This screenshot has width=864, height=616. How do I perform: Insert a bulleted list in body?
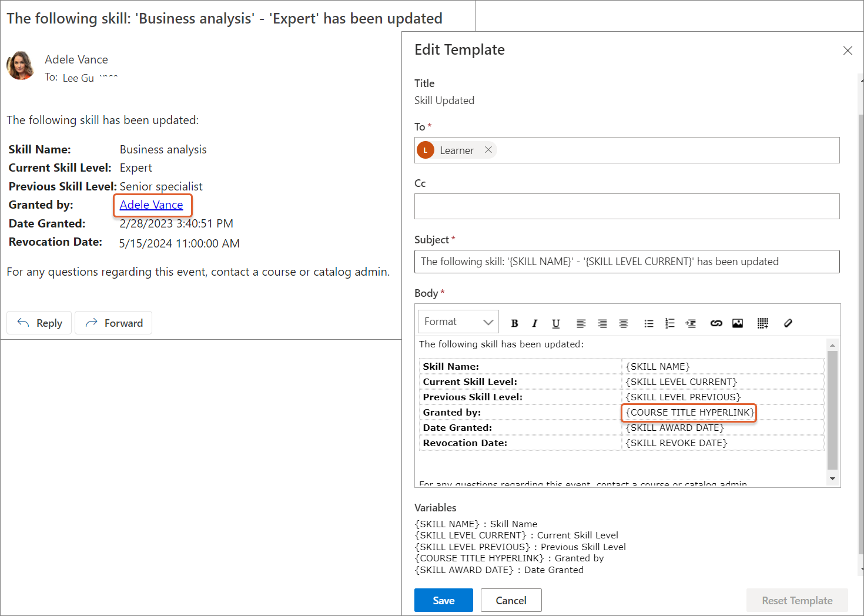(649, 323)
